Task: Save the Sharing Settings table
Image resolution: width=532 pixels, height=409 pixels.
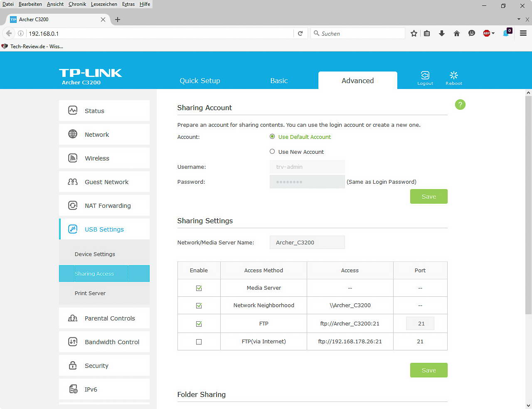Action: tap(429, 370)
